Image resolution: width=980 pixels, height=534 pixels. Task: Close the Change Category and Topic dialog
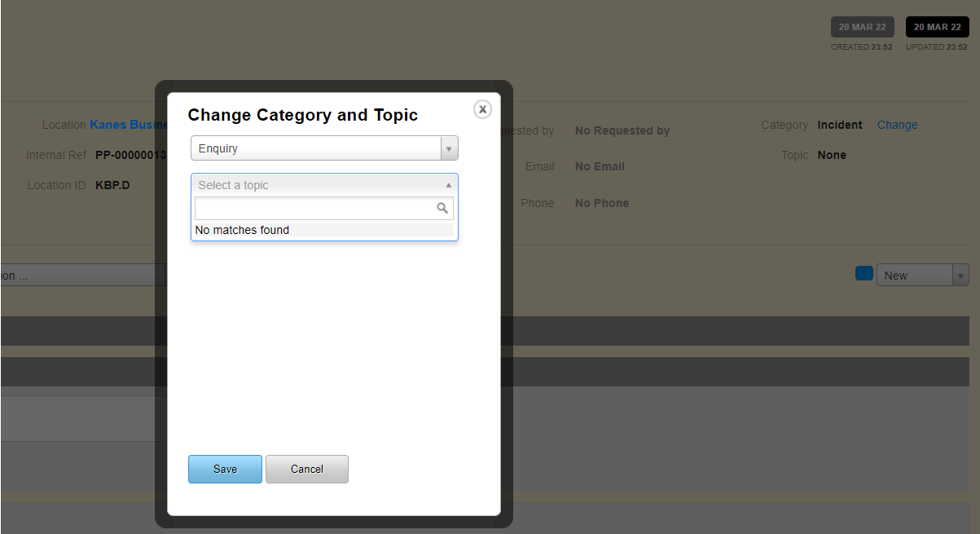[482, 109]
